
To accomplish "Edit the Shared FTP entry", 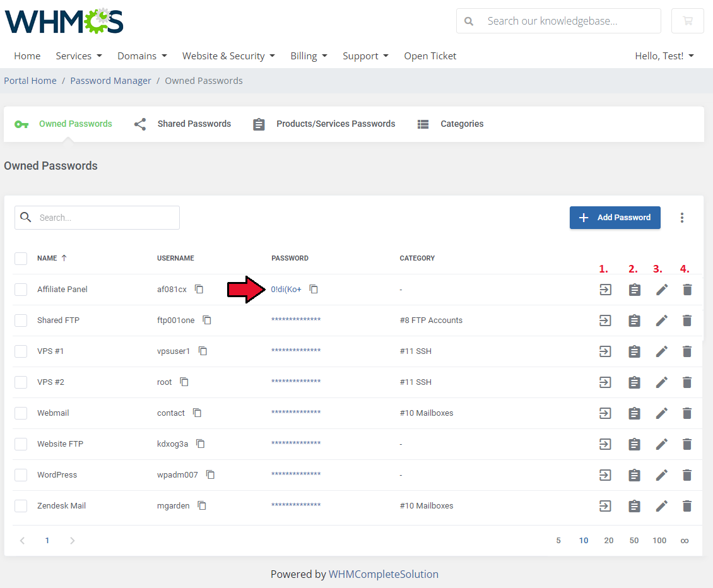I will tap(662, 320).
